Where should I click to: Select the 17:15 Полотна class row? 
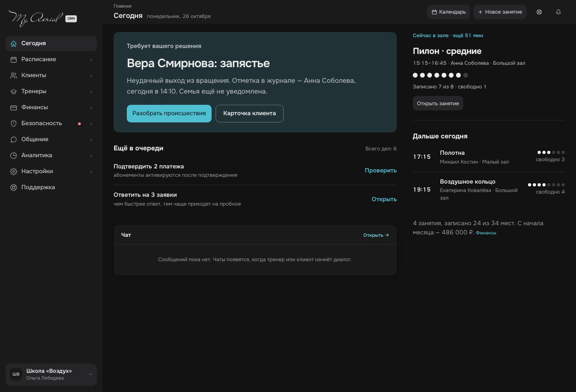click(x=489, y=157)
